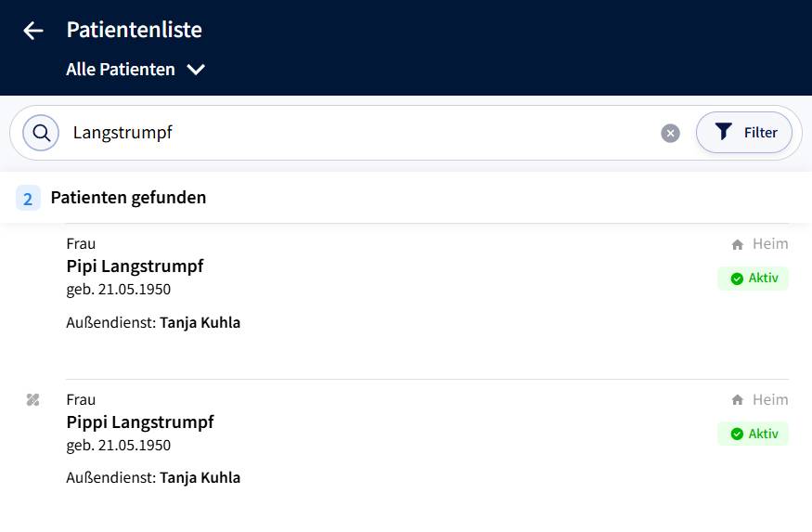This screenshot has height=532, width=812.
Task: Click the Aktiv status badge for Pipi
Action: coord(753,279)
